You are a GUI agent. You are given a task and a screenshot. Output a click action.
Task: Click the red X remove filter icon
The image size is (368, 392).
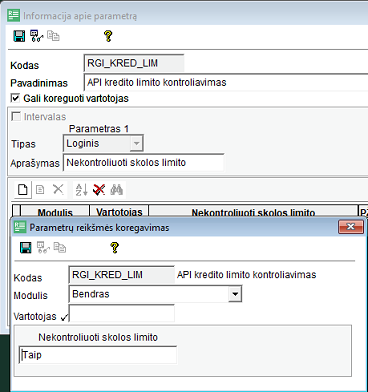coord(99,190)
